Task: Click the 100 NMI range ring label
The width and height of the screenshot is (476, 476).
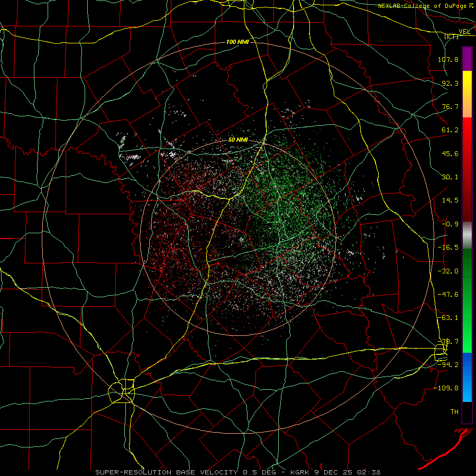Action: (237, 42)
